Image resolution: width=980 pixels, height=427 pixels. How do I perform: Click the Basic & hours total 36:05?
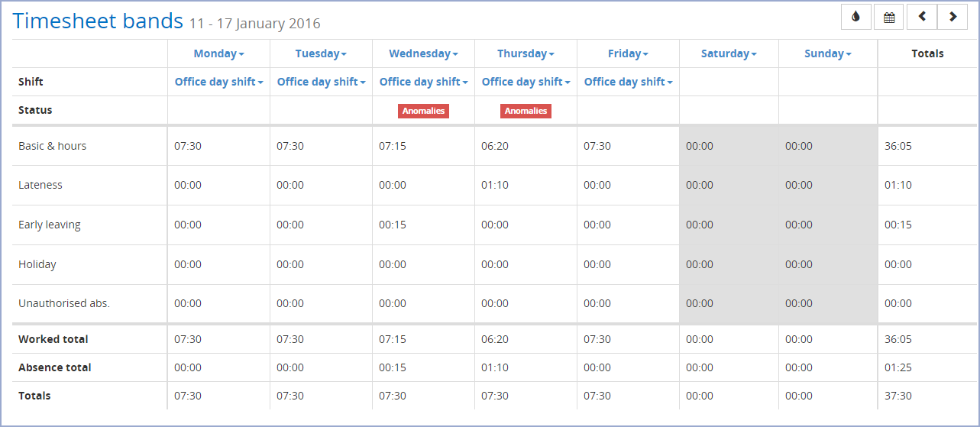coord(898,146)
